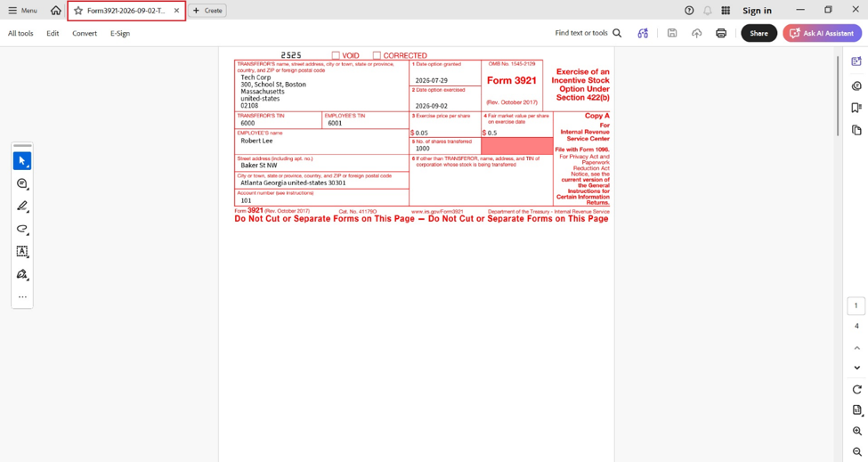Screen dimensions: 868x462
Task: Open the hamburger Menu
Action: point(22,11)
